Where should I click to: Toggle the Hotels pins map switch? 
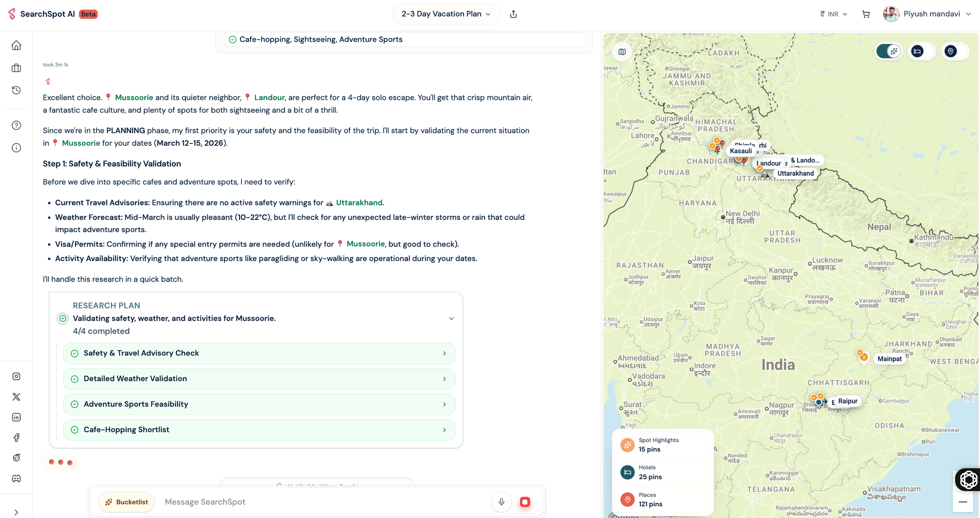[x=922, y=51]
